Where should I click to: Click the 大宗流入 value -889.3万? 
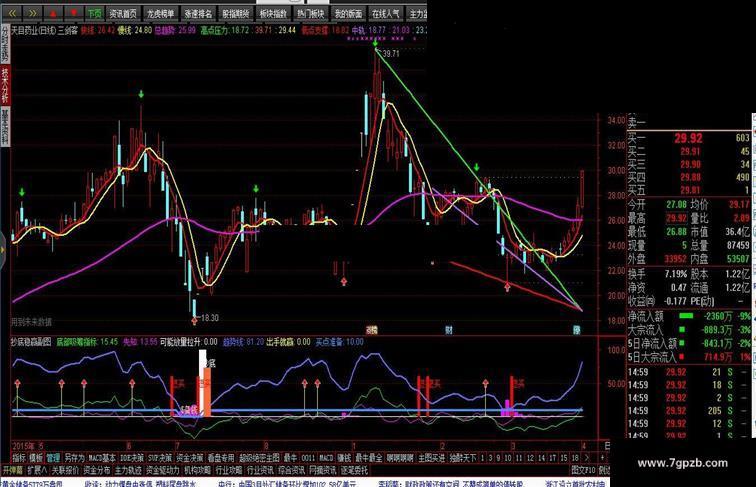point(717,330)
